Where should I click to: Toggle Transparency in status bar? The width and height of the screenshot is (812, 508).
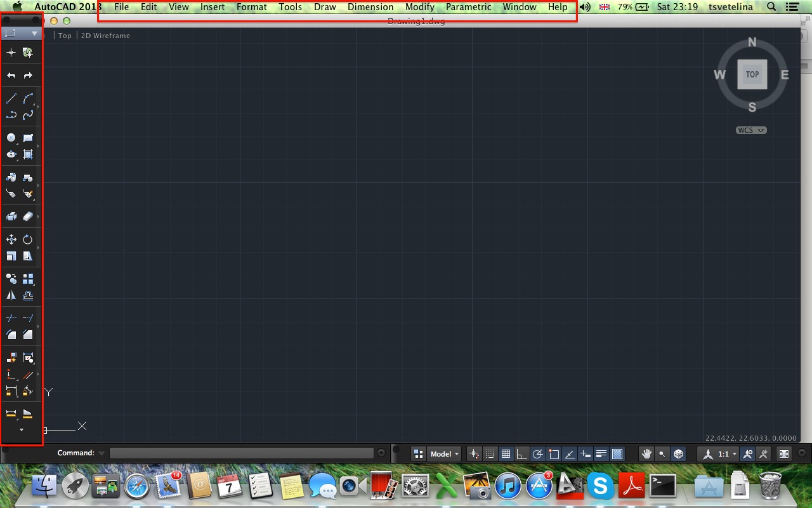tap(617, 453)
